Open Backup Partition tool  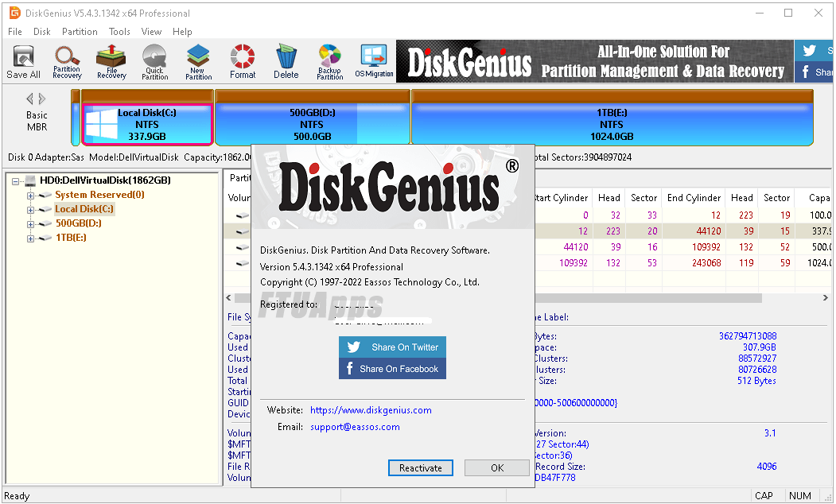coord(330,62)
